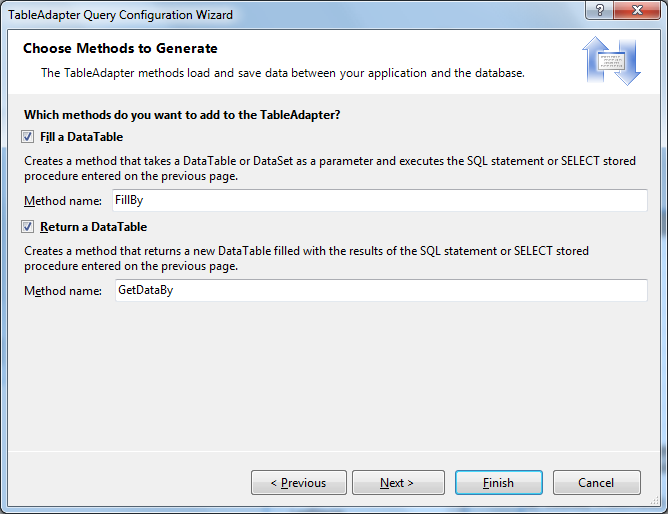668x514 pixels.
Task: Click the description text under Return a DataTable
Action: tap(306, 258)
